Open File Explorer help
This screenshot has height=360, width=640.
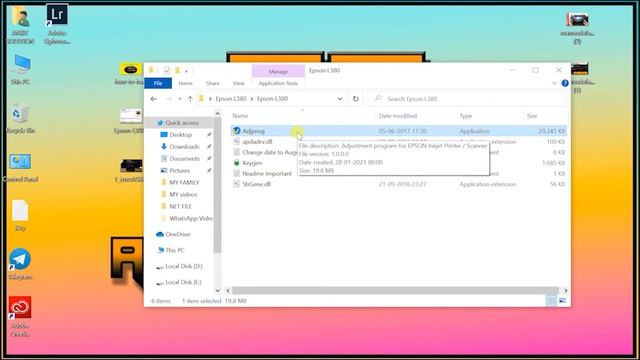[x=565, y=83]
